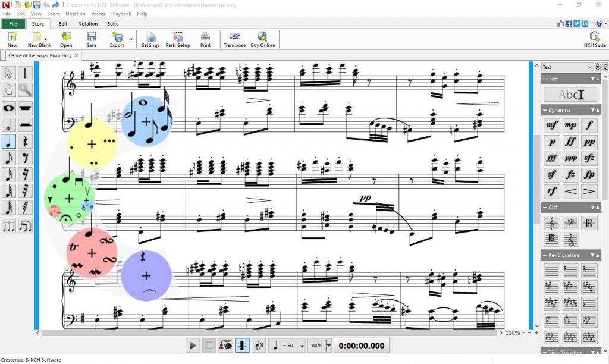Toggle the metronome button in playback bar

click(x=242, y=345)
